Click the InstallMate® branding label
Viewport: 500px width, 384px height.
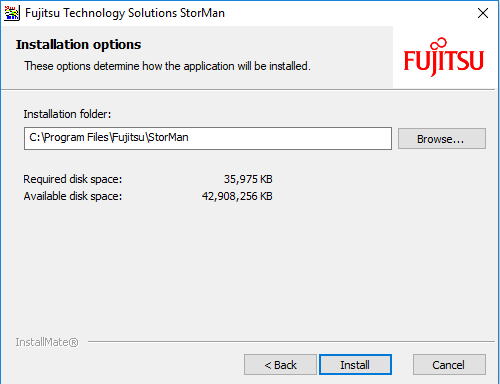coord(47,342)
